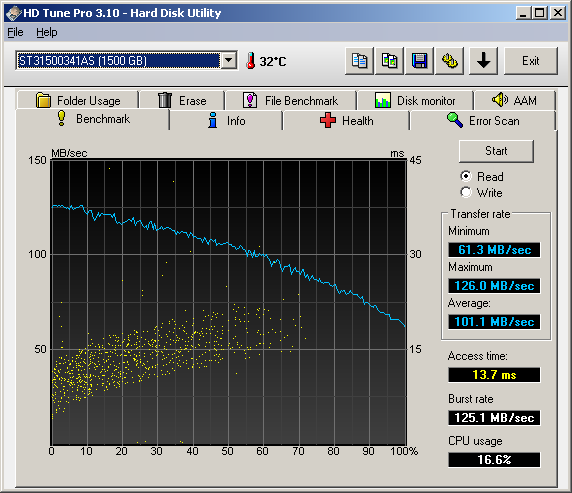
Task: Click the save screenshot floppy disk icon
Action: (420, 61)
